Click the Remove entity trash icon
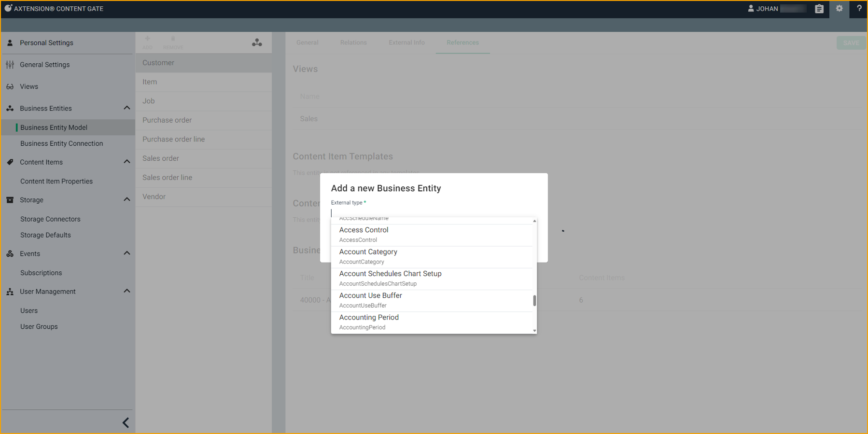This screenshot has width=868, height=434. 173,39
